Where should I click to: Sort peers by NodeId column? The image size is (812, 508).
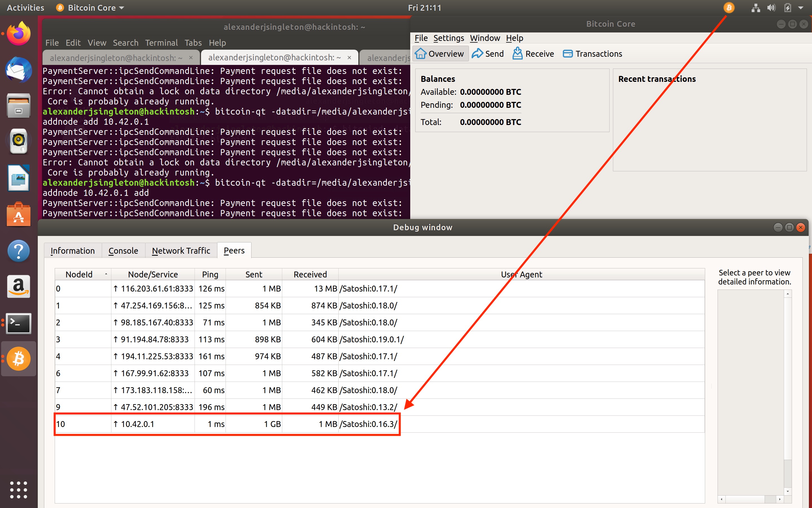coord(83,274)
